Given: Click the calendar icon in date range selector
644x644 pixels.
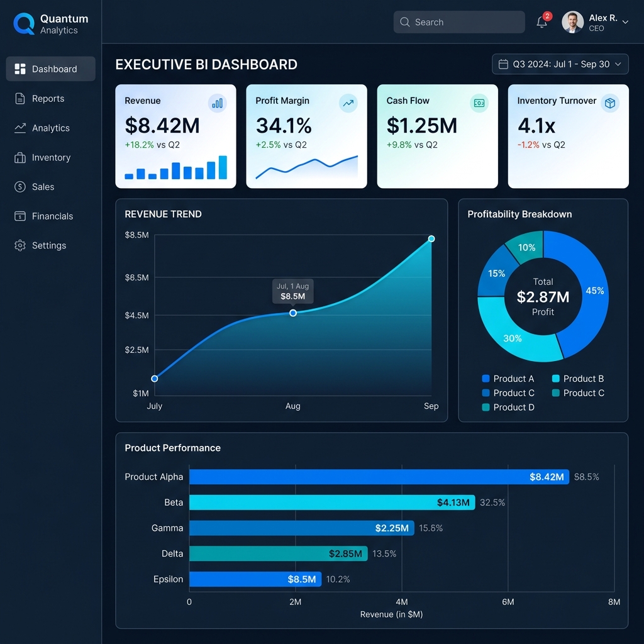Looking at the screenshot, I should pos(503,64).
